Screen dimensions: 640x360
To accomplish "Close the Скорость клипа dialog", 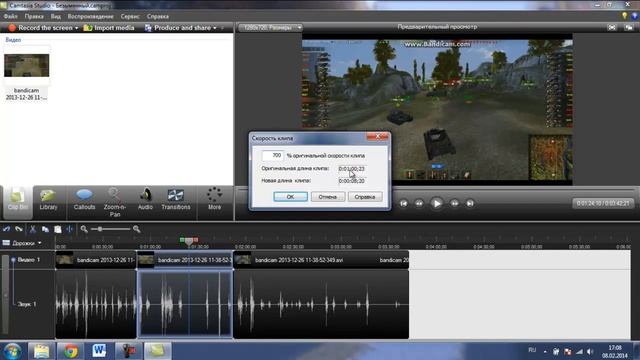I will pyautogui.click(x=378, y=137).
